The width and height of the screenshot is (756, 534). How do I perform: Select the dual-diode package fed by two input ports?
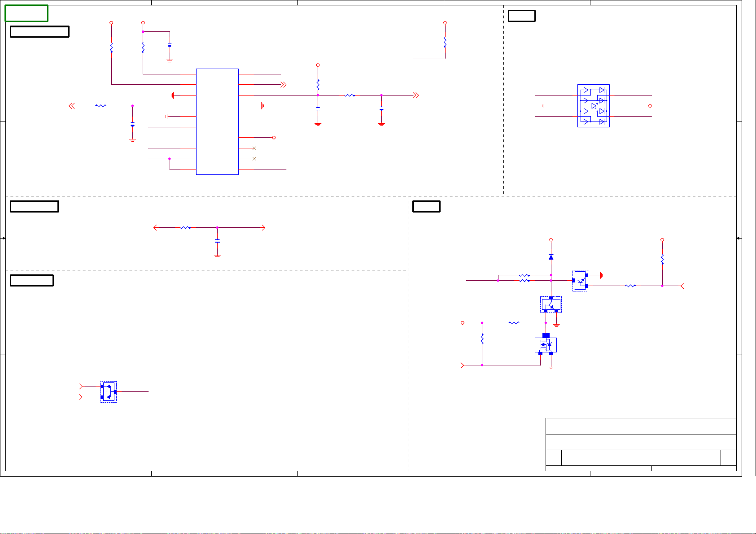pos(109,392)
